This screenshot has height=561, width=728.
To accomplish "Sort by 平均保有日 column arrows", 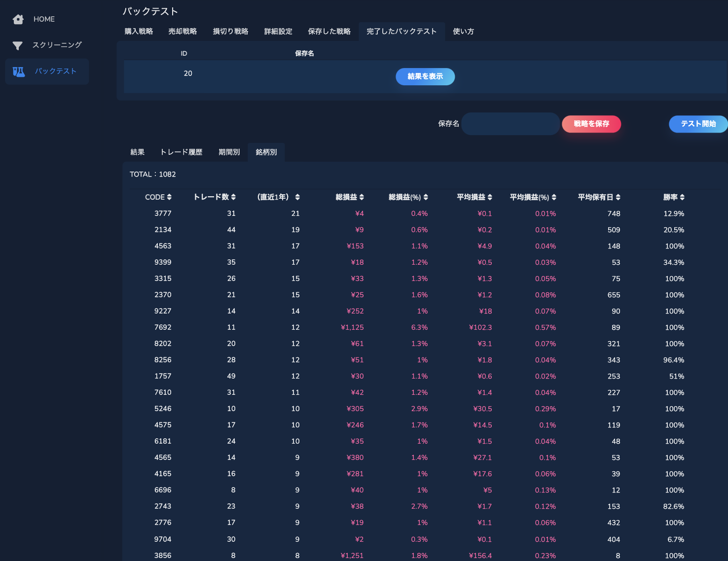I will [618, 197].
